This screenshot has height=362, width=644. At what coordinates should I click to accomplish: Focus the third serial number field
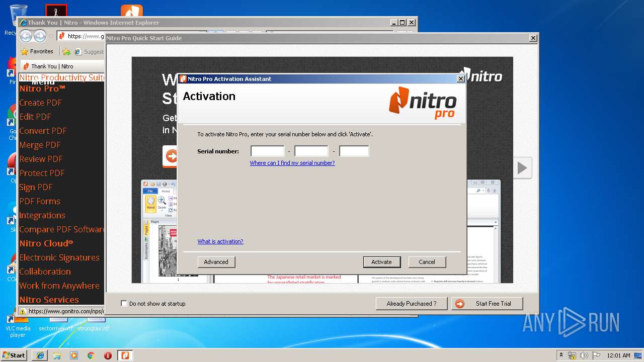coord(354,151)
